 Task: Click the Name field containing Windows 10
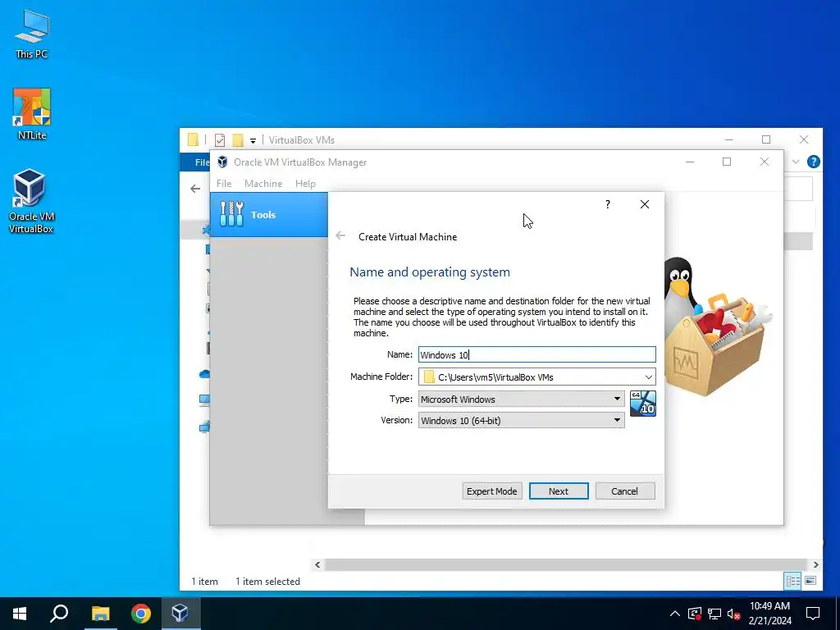tap(536, 354)
